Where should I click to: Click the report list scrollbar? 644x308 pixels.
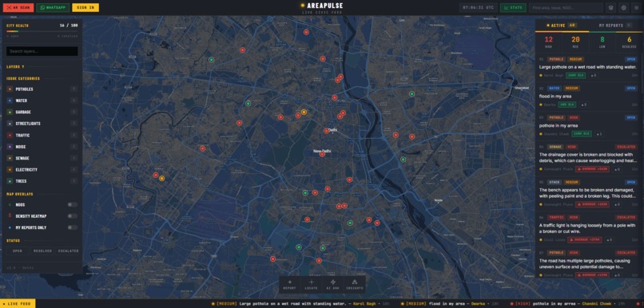point(642,74)
